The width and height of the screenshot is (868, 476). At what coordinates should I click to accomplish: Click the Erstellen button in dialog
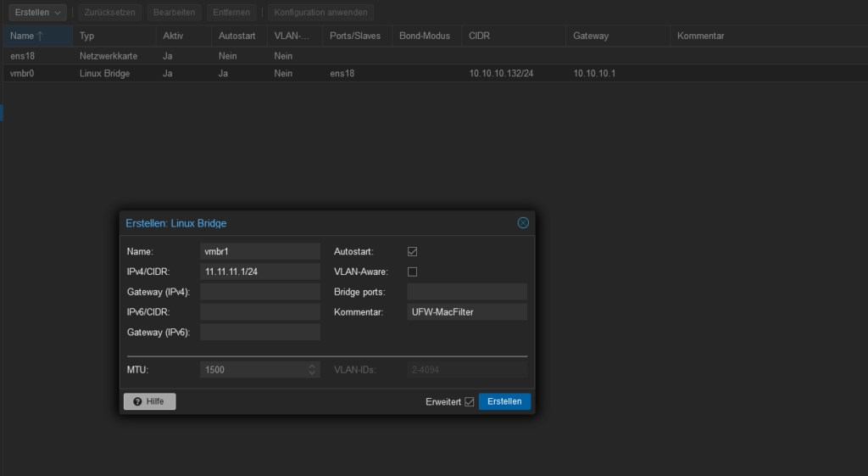(x=504, y=401)
